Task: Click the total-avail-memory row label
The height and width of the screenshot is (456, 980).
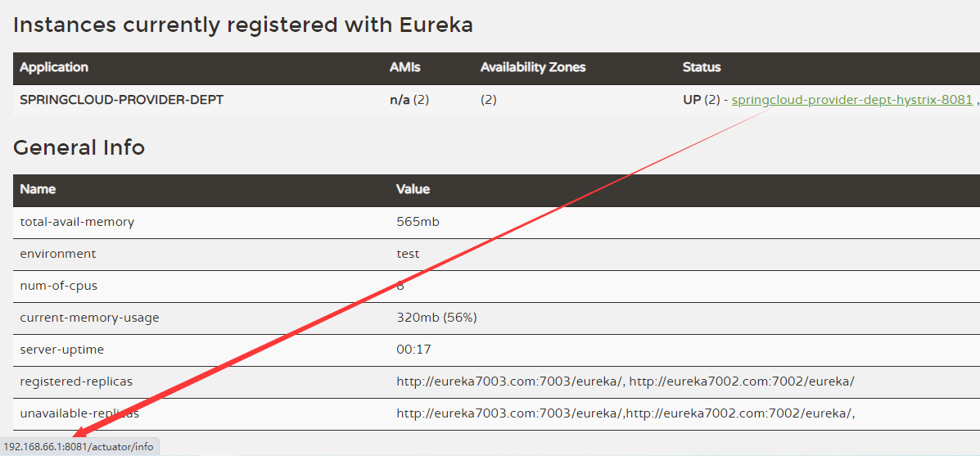Action: click(77, 222)
